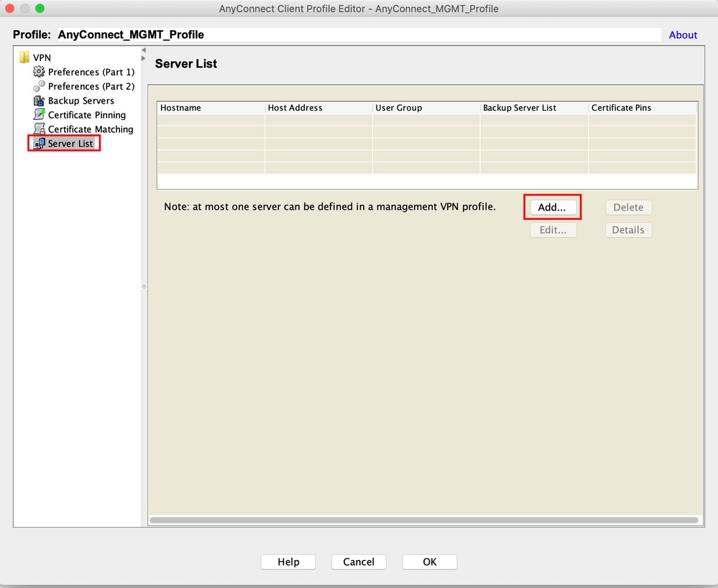
Task: Click the Preferences (Part 1) gear icon
Action: tap(39, 71)
